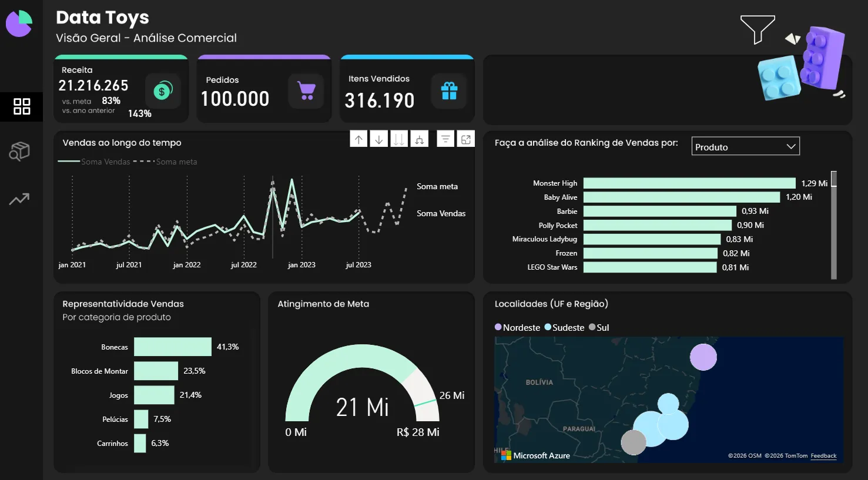The height and width of the screenshot is (480, 868).
Task: Click the funnel filter icon at top
Action: [x=758, y=29]
